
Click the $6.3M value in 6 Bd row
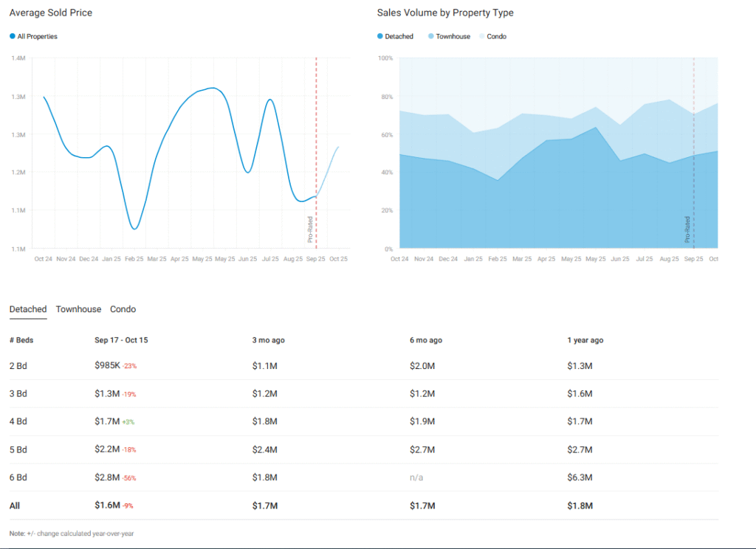coord(580,477)
